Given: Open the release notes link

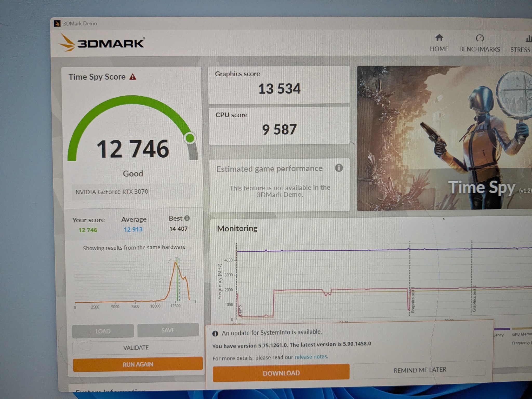Looking at the screenshot, I should [311, 357].
